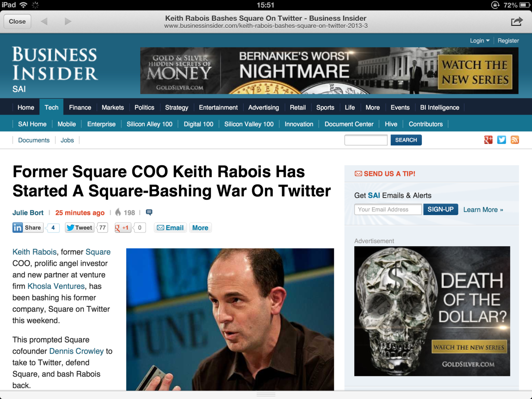Open the share action icon
The height and width of the screenshot is (399, 532).
point(516,21)
